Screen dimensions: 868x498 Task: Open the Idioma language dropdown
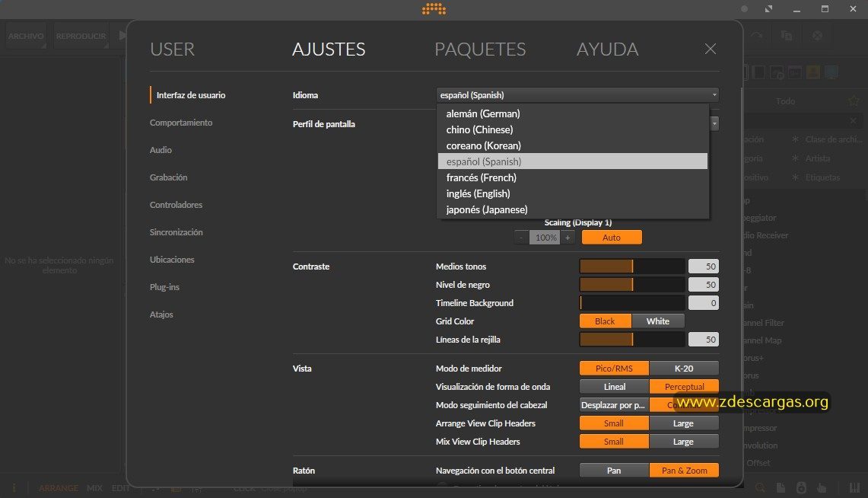577,94
